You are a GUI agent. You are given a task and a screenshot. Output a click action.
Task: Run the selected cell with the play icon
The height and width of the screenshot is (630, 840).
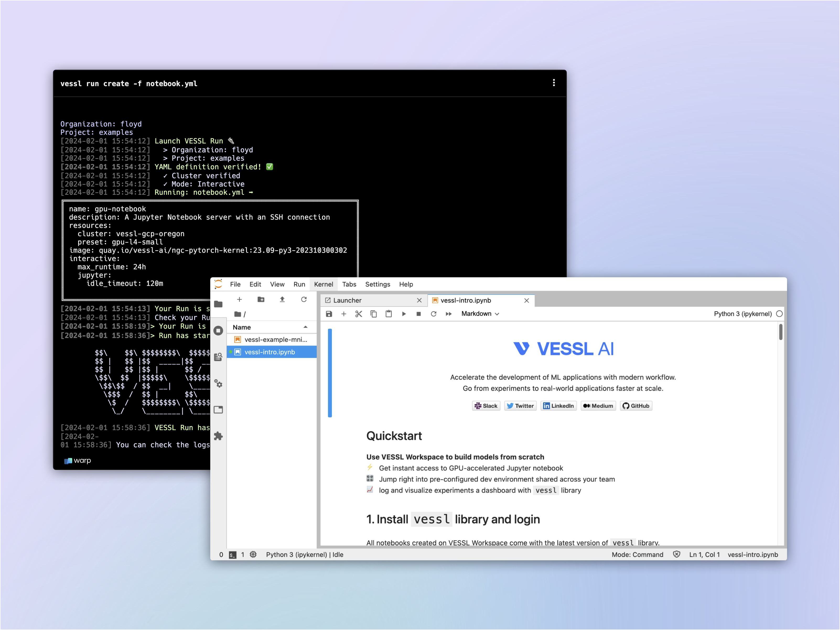[404, 314]
